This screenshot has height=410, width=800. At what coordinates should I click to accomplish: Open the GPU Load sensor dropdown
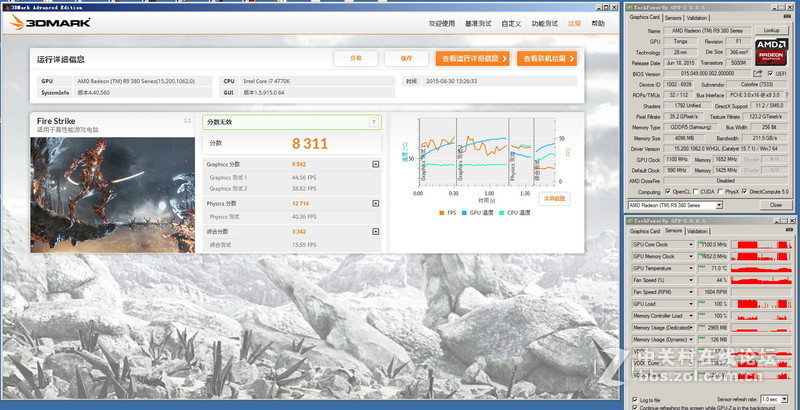tap(691, 304)
